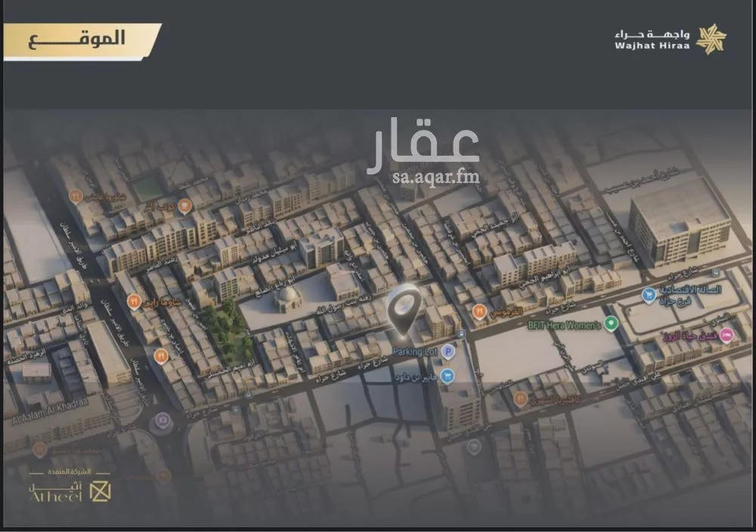Select the unlabeled restaurant pin below شاورما زاين
756x532 pixels.
click(x=160, y=357)
